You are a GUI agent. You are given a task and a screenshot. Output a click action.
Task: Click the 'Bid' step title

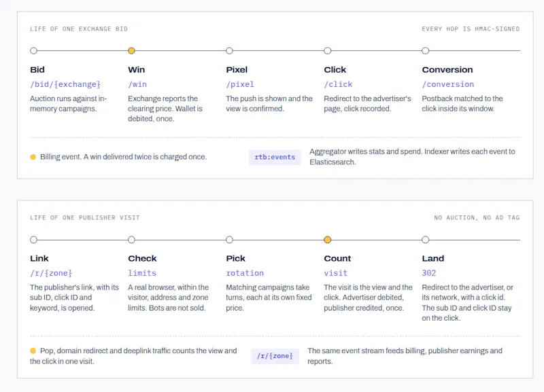[x=37, y=70]
